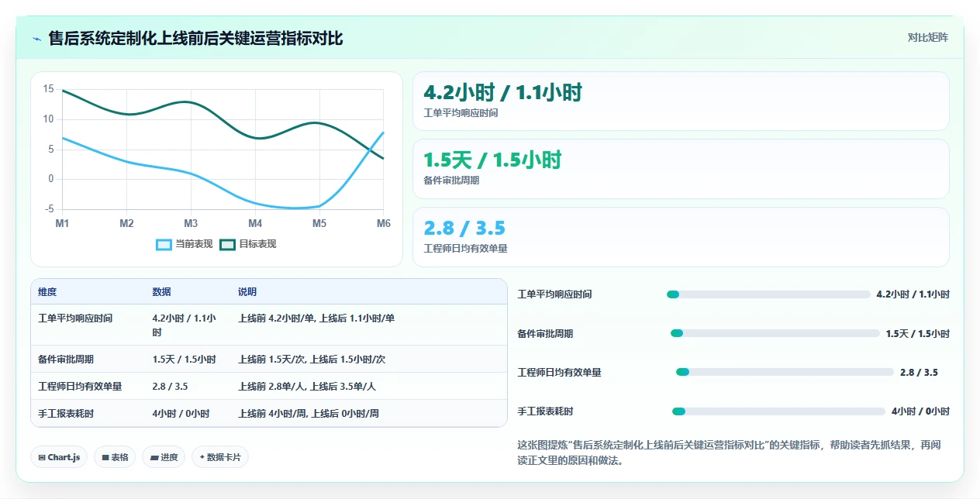Click cell 上线前 2.8单/人, 上线后 3.5单/人
980x499 pixels.
click(307, 386)
